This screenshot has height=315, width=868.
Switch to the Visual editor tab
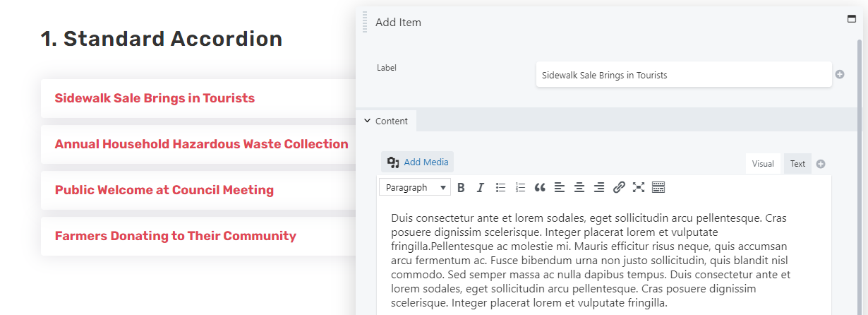point(763,164)
